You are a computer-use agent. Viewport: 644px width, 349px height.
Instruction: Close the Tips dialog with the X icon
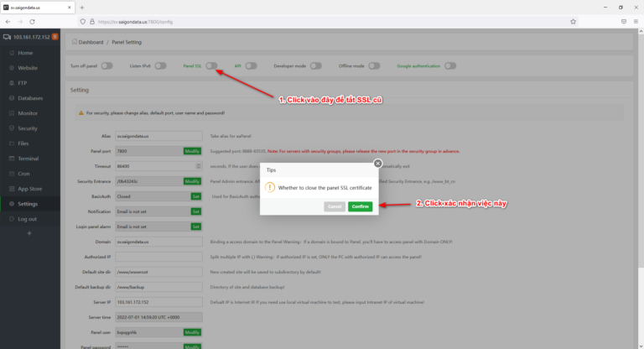tap(377, 163)
